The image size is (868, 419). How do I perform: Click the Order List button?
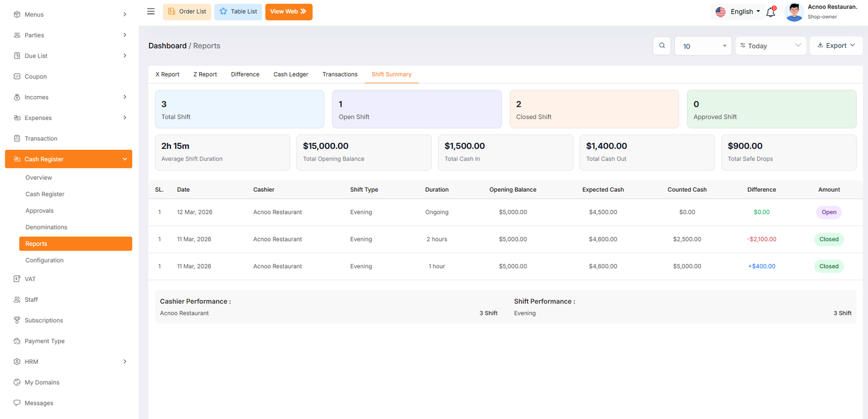187,11
